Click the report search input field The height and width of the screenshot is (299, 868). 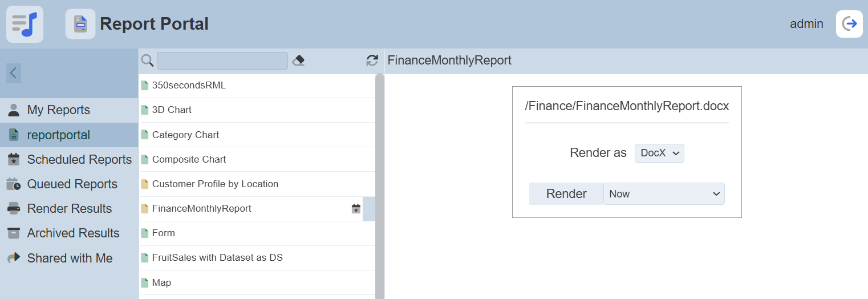click(222, 60)
